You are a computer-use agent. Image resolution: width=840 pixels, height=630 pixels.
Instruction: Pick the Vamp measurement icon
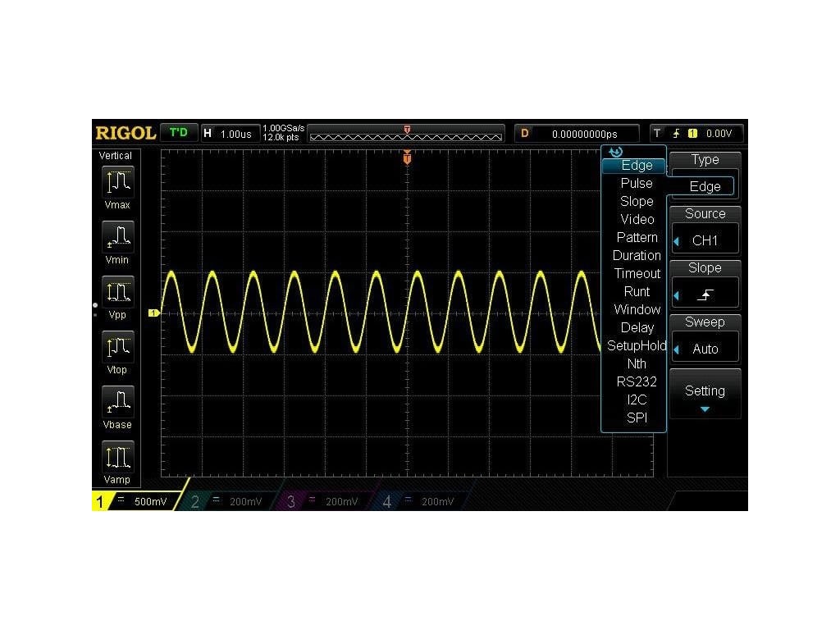point(119,456)
